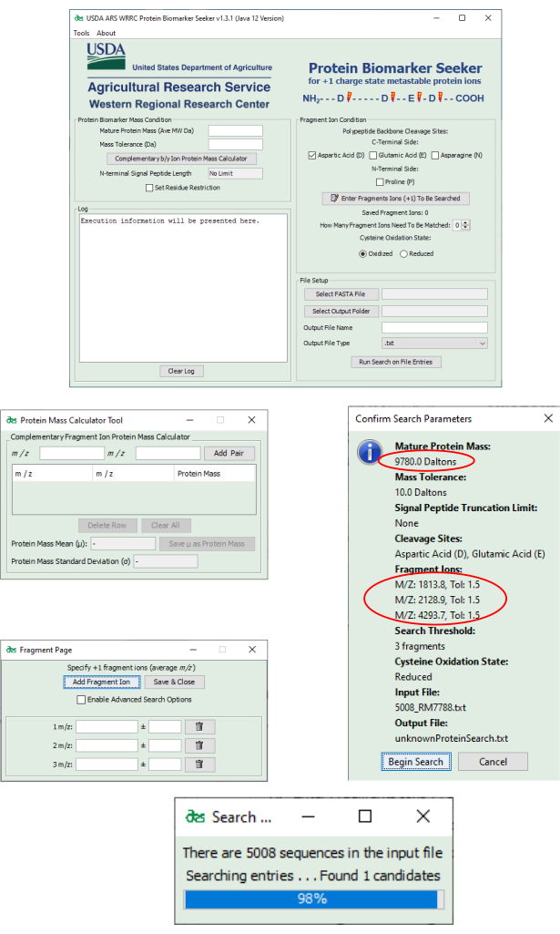Open Complementary b/y Ion Protein Mass Calculator
The height and width of the screenshot is (934, 560).
pyautogui.click(x=181, y=159)
